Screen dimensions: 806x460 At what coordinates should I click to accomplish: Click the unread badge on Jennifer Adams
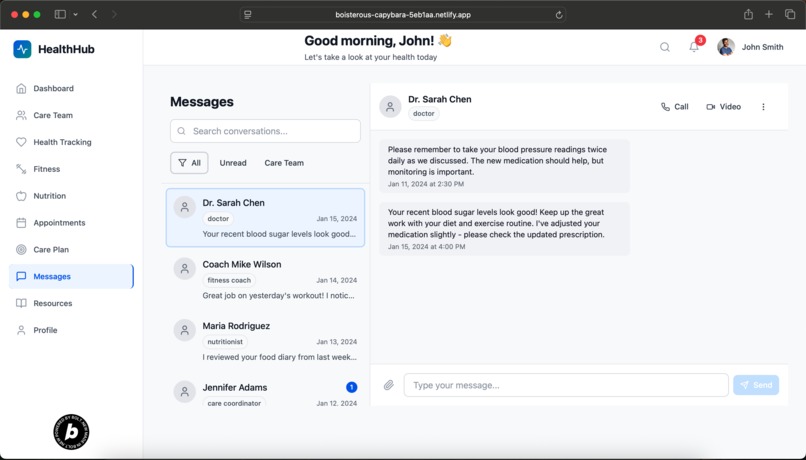(x=352, y=387)
